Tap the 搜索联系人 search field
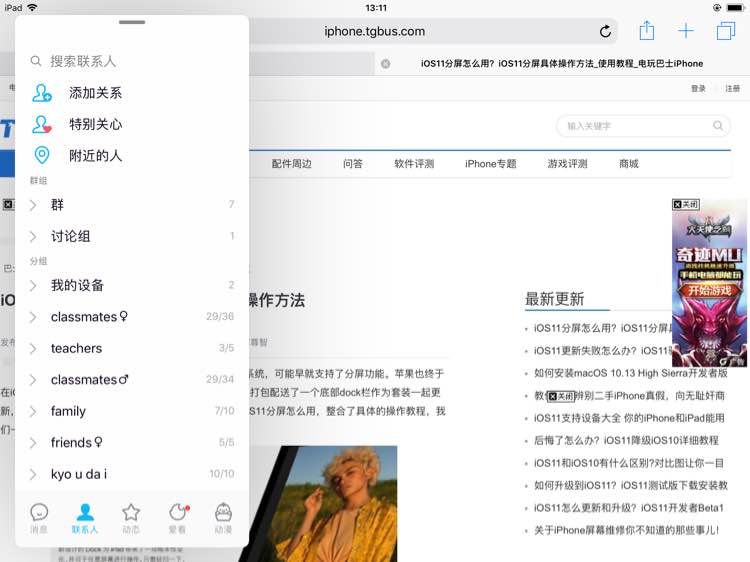The width and height of the screenshot is (750, 562). pyautogui.click(x=132, y=61)
